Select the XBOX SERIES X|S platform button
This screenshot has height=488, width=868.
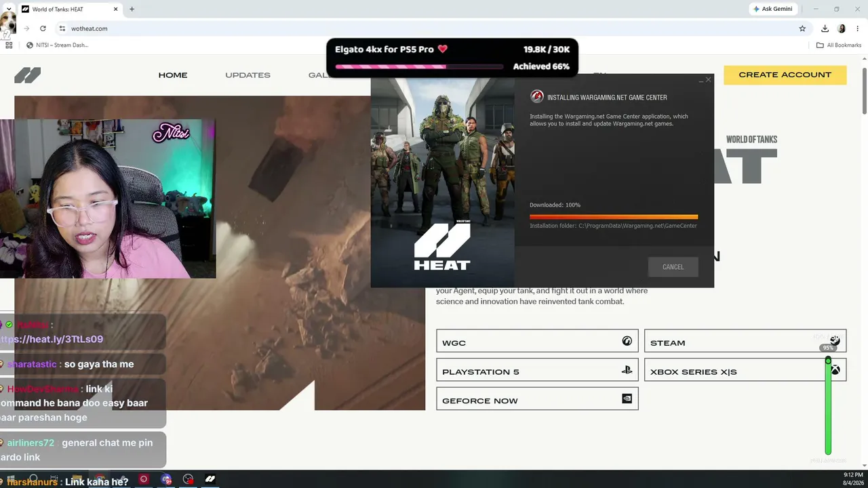point(745,370)
